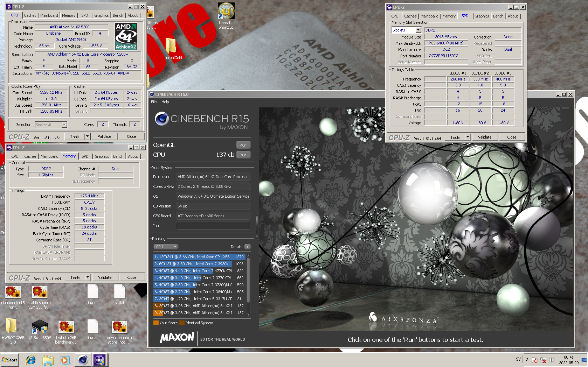Click the Tools button in Memory window
This screenshot has height=367, width=588.
pyautogui.click(x=75, y=277)
